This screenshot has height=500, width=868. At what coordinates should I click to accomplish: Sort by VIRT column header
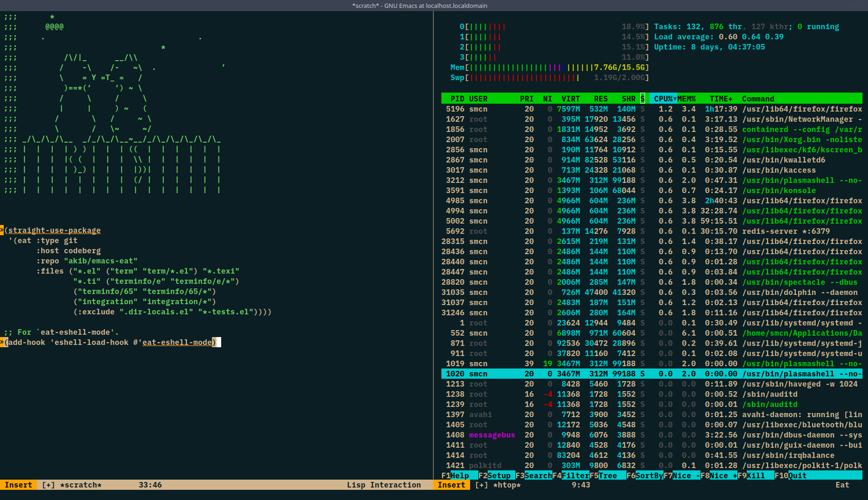[x=570, y=99]
